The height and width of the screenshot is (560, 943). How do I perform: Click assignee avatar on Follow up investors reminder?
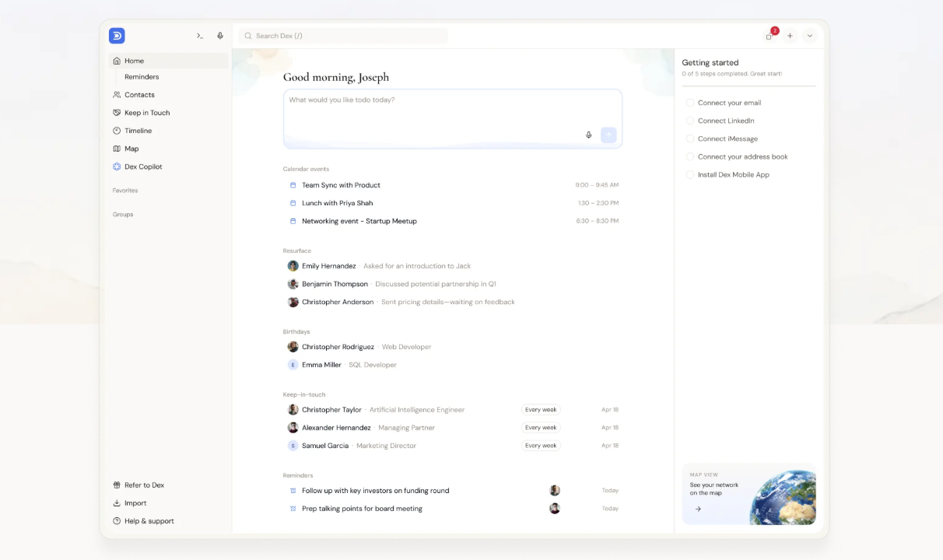555,491
